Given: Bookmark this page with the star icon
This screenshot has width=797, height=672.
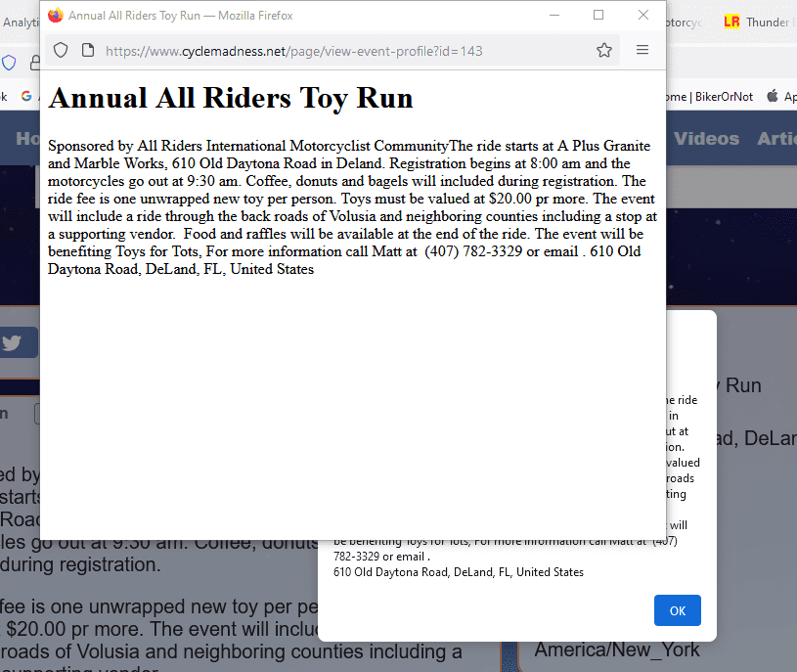Looking at the screenshot, I should point(604,50).
